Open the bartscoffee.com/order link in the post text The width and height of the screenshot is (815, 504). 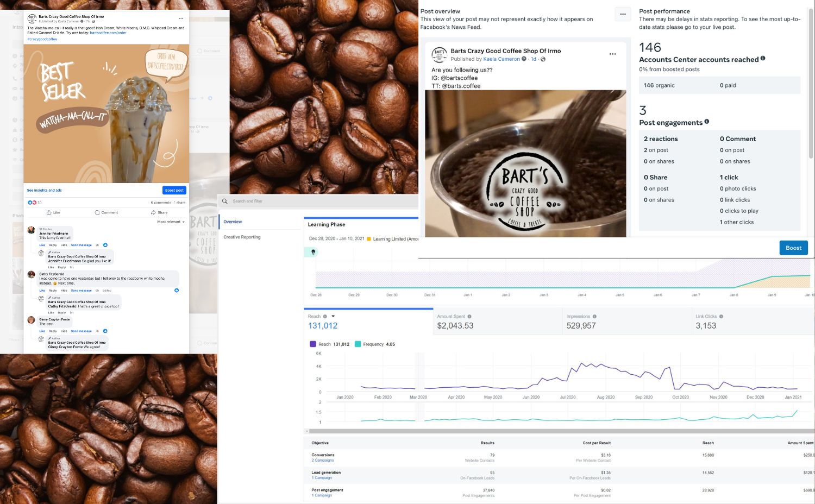(x=108, y=33)
